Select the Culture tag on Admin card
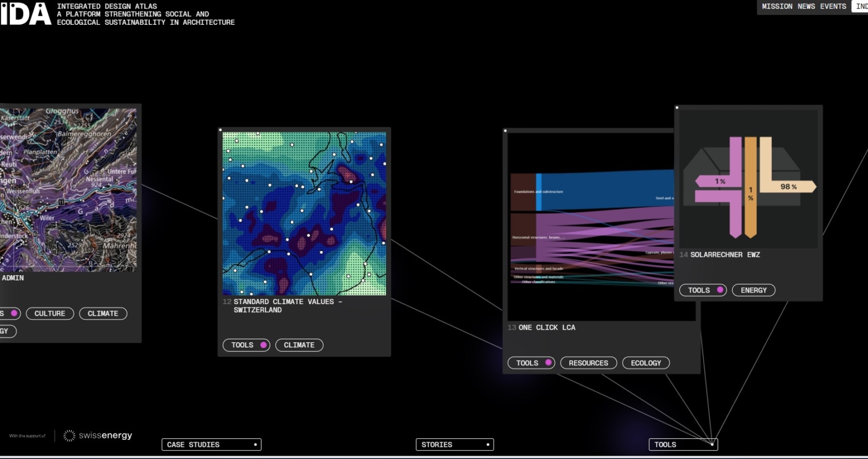 point(50,313)
